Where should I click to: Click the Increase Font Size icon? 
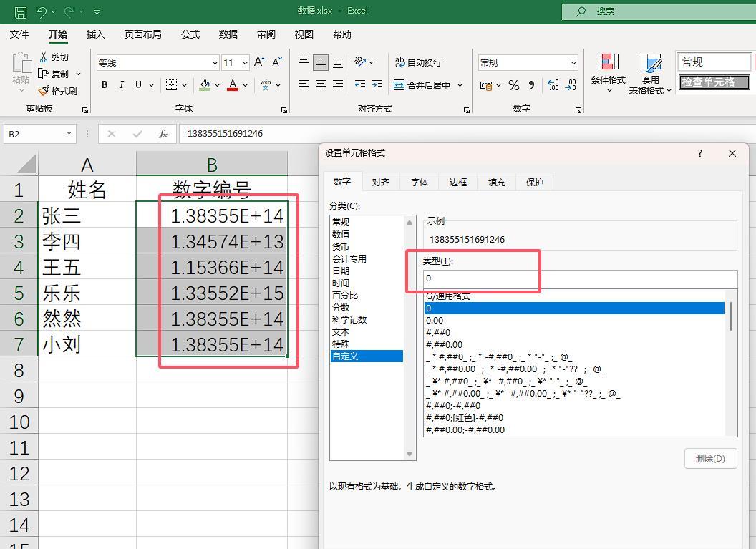(259, 62)
